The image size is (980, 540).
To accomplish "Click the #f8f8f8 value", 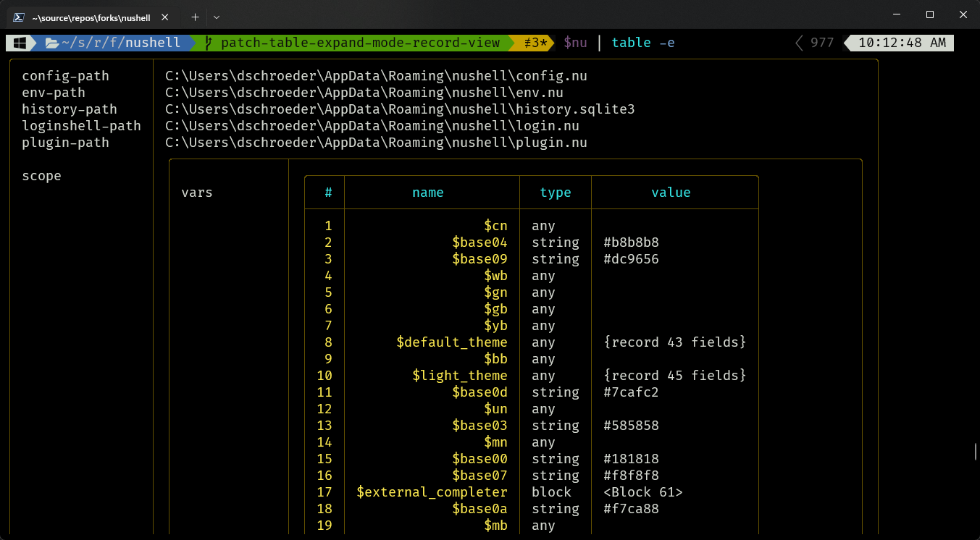I will [631, 476].
